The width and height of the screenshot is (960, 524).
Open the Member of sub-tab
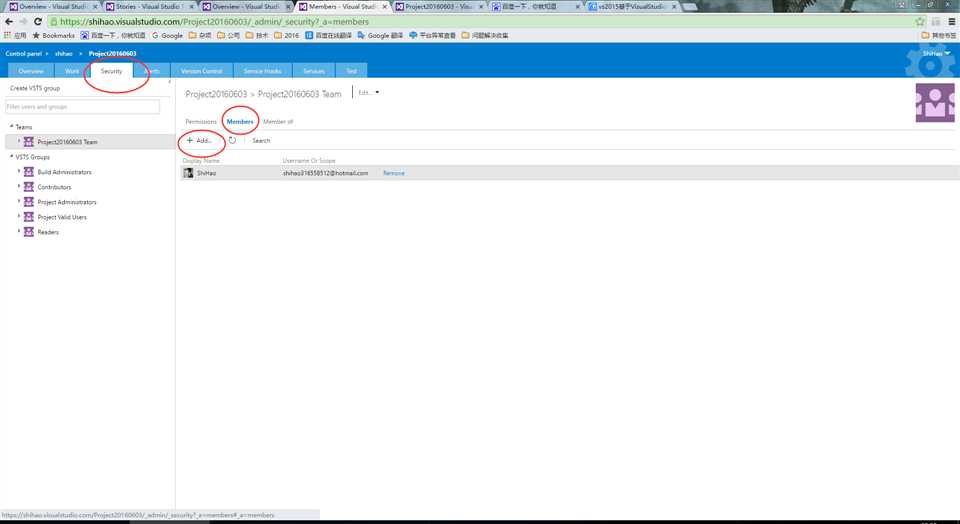coord(278,122)
